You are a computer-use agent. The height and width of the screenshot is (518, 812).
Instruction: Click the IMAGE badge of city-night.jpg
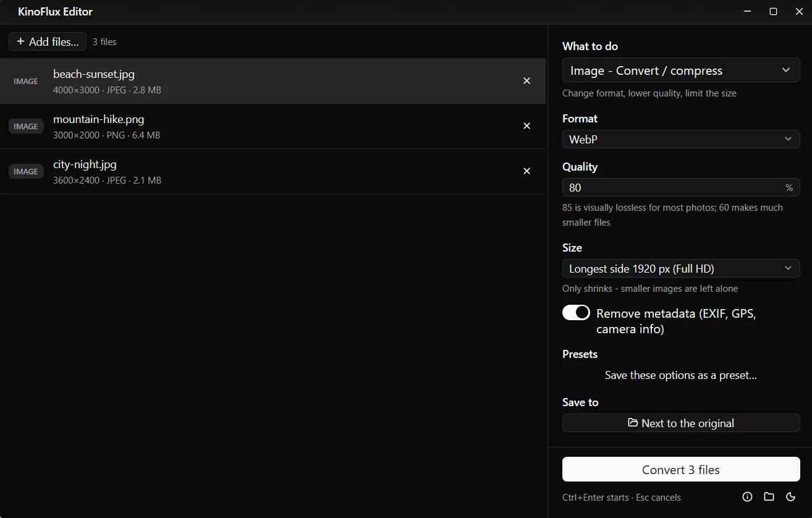click(26, 171)
